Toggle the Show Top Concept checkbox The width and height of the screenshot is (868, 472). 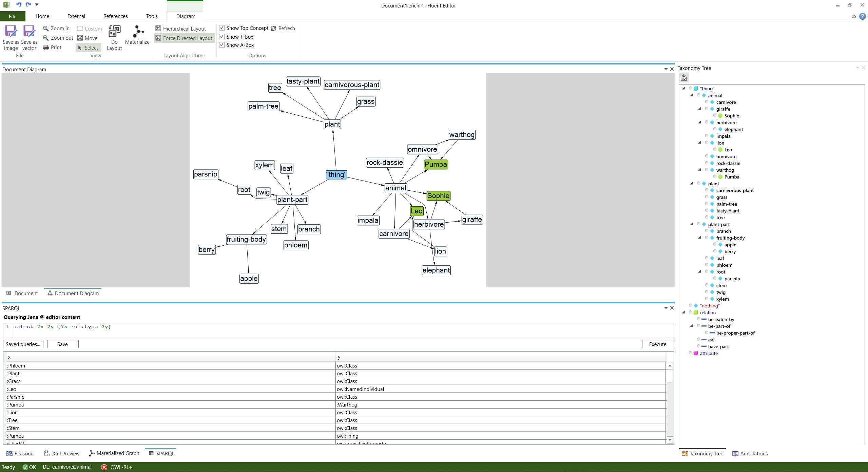222,28
